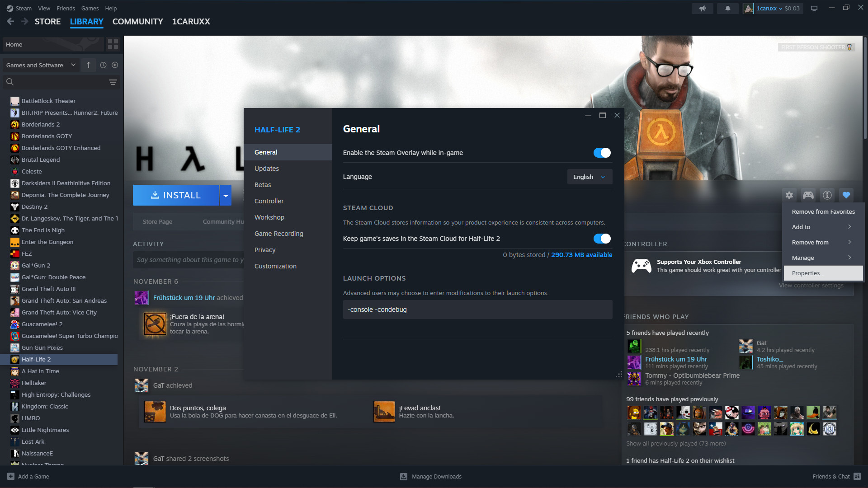Expand the Manage submenu
Screen dimensions: 868x488
(x=823, y=258)
